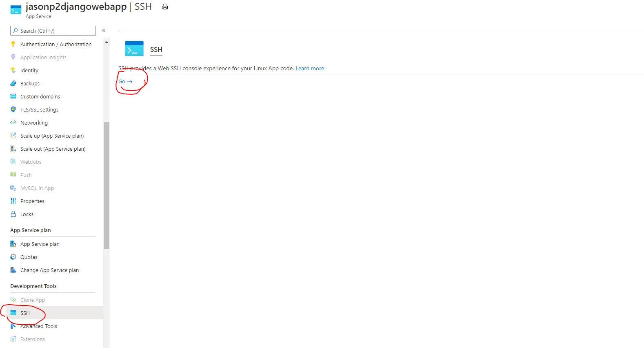Open the App Service plan menu item
This screenshot has width=644, height=348.
40,244
